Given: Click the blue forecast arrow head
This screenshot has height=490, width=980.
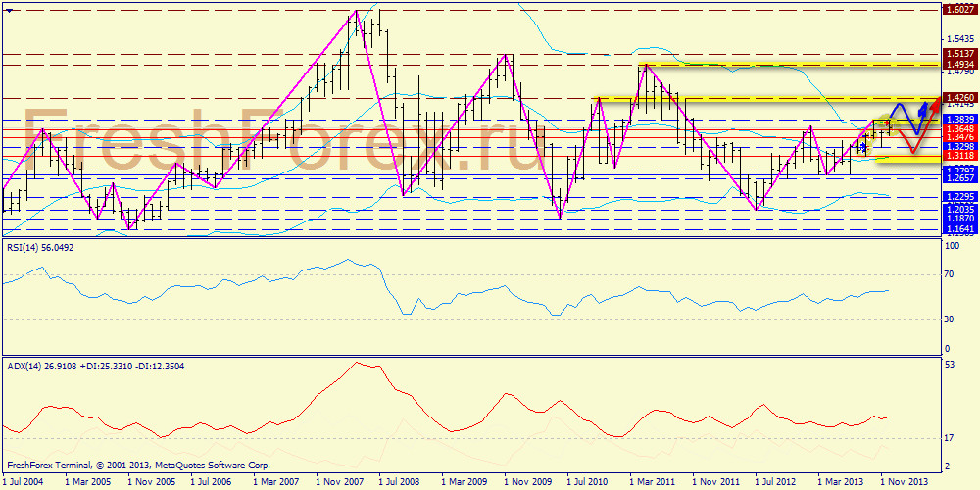Looking at the screenshot, I should (x=923, y=105).
